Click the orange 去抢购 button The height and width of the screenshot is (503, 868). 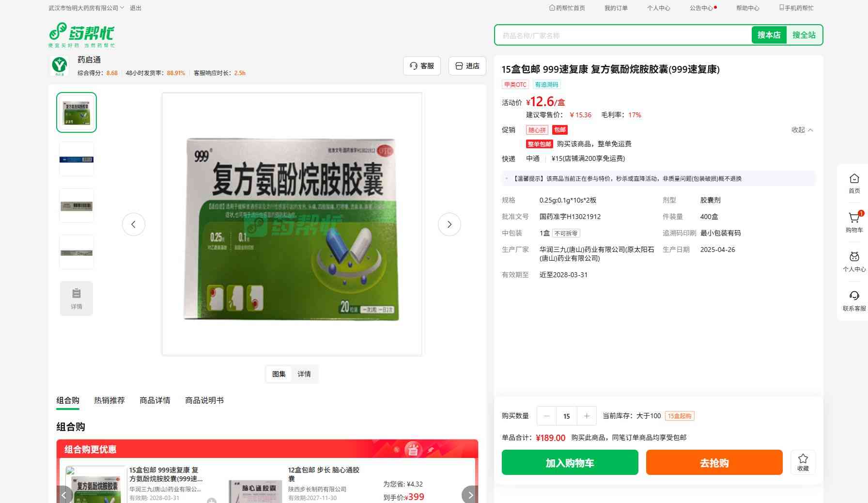point(714,463)
